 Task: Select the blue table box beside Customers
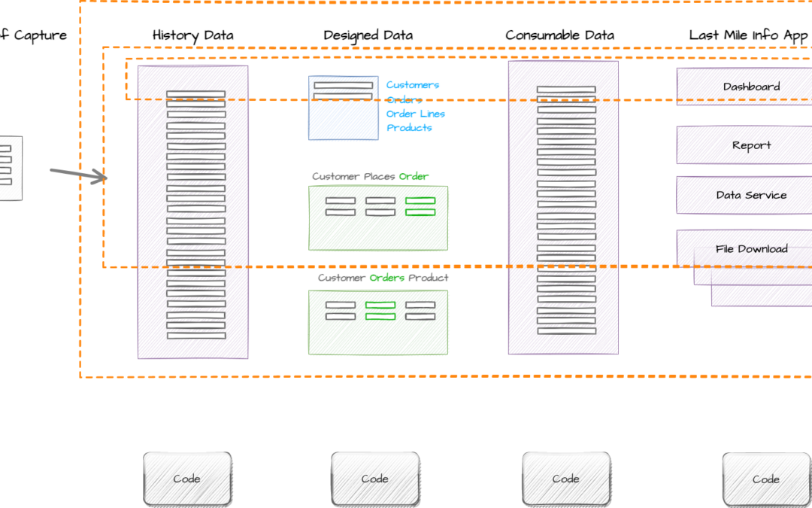click(343, 108)
